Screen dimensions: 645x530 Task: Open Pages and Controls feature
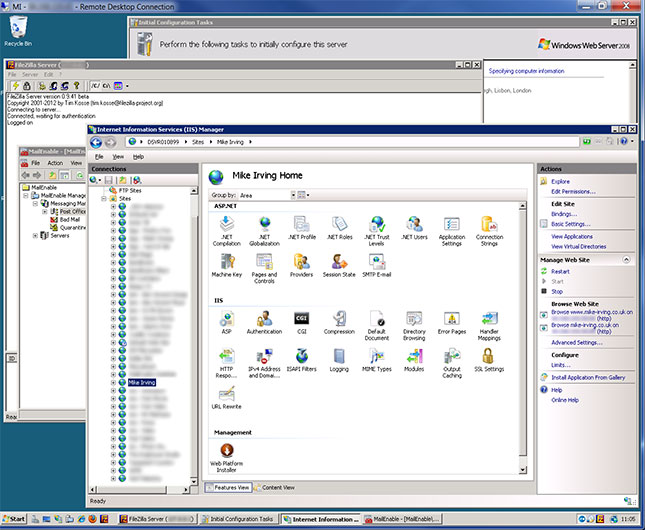click(x=264, y=268)
